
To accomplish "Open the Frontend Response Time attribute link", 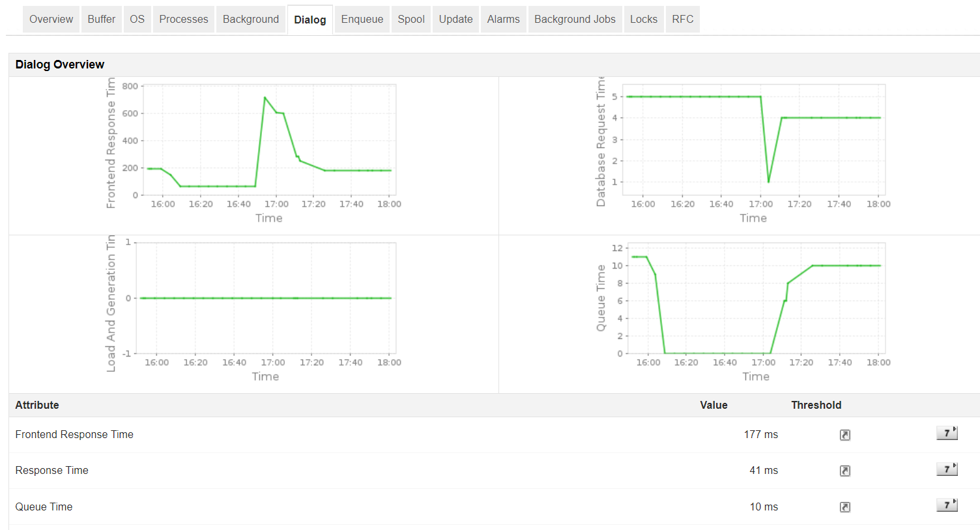I will point(74,434).
